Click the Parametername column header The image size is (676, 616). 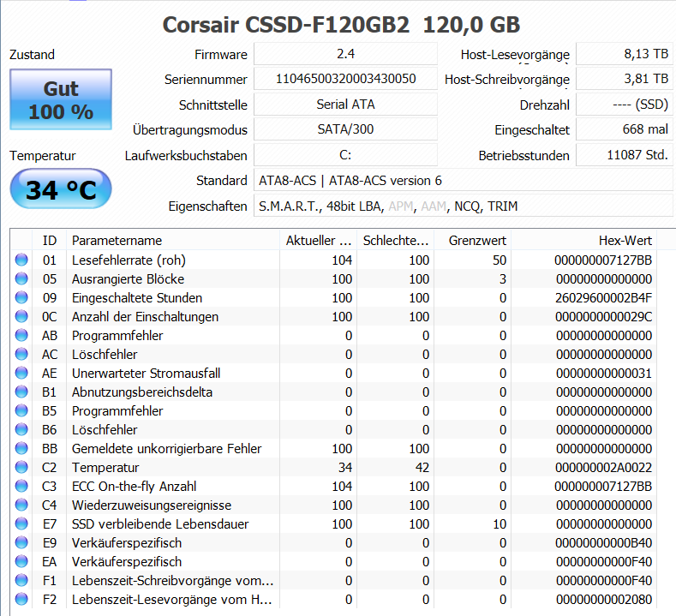coord(173,240)
